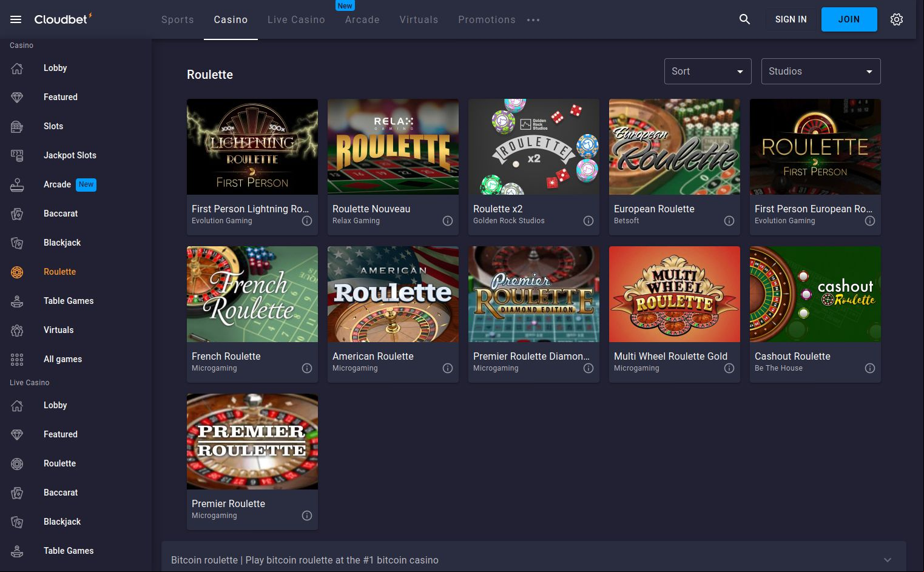Click the Cloudbet logo

click(x=62, y=19)
